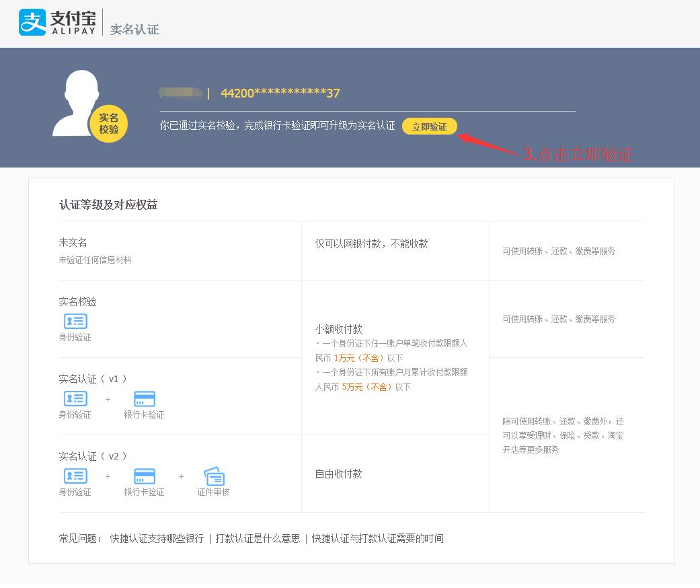Viewport: 700px width, 588px height.
Task: Click 你已通过实名校验 status message
Action: point(278,126)
